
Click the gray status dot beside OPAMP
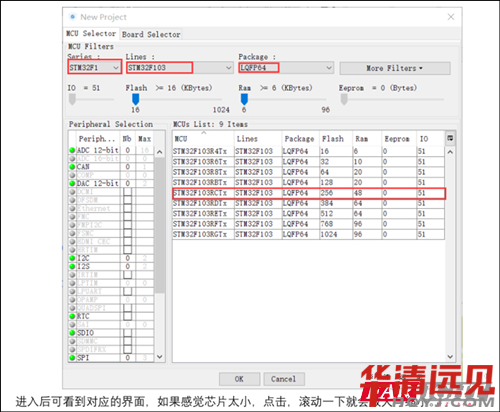click(72, 299)
